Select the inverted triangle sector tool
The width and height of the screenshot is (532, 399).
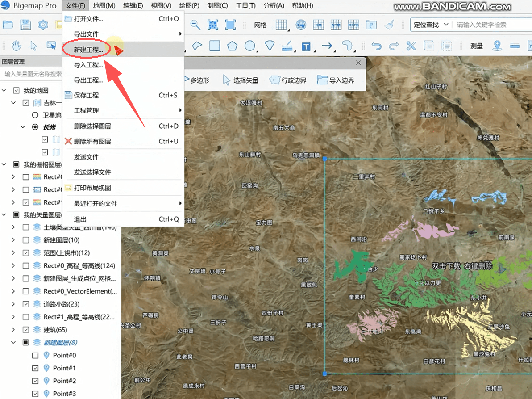[270, 46]
